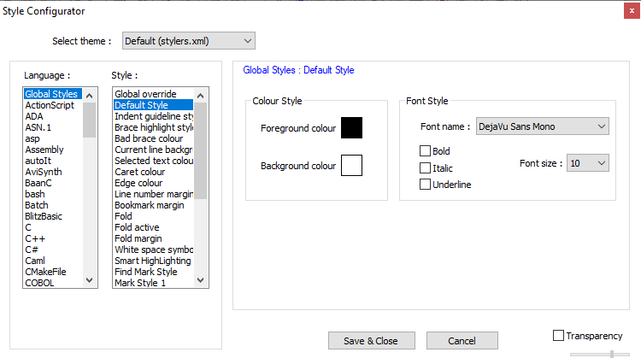Click the white Background colour swatch
Image resolution: width=641 pixels, height=364 pixels.
(x=351, y=166)
